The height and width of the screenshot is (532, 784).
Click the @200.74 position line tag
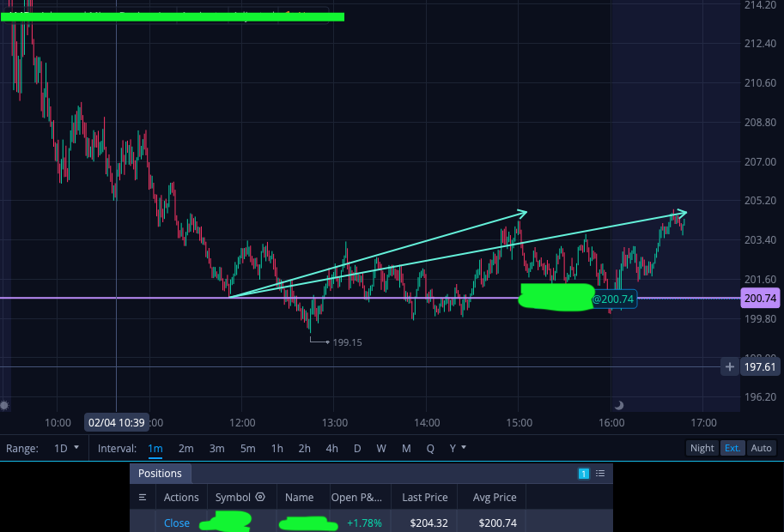[613, 299]
